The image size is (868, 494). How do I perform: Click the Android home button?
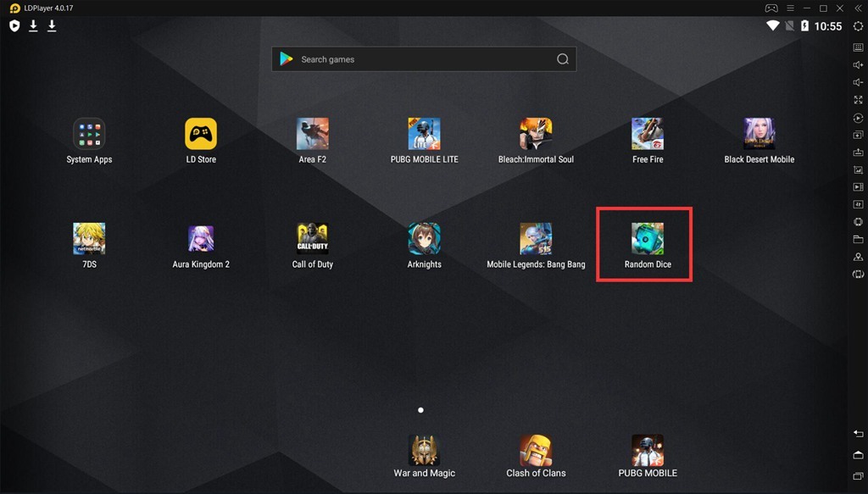click(858, 455)
